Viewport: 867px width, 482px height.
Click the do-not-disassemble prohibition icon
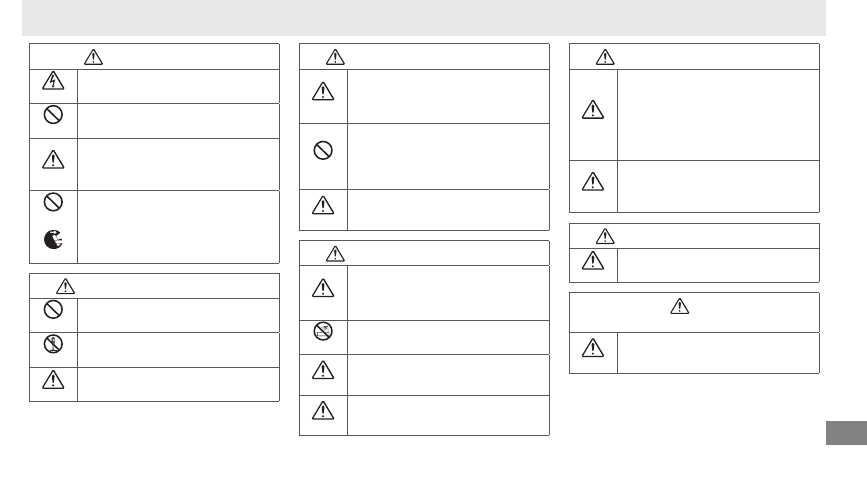pyautogui.click(x=53, y=344)
